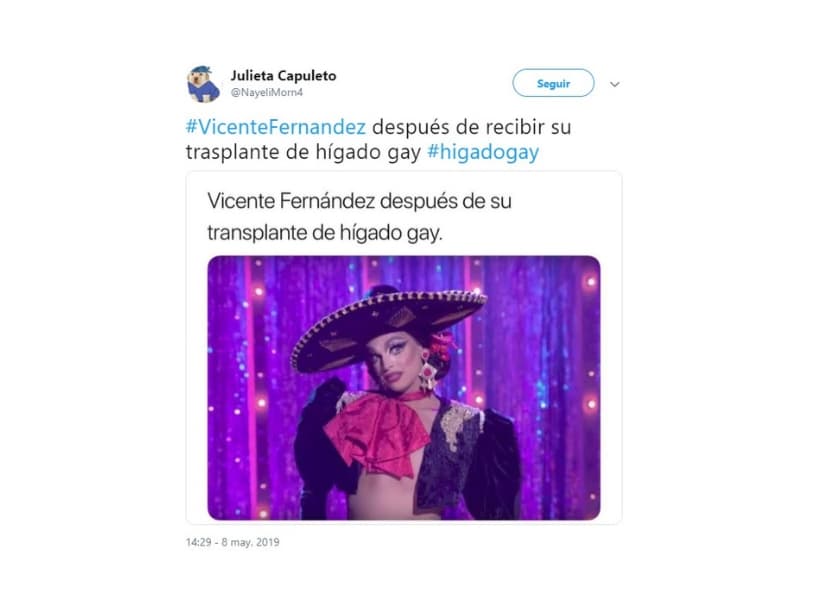Image resolution: width=818 pixels, height=614 pixels.
Task: Select the text 'después de recibir su'
Action: pyautogui.click(x=472, y=127)
